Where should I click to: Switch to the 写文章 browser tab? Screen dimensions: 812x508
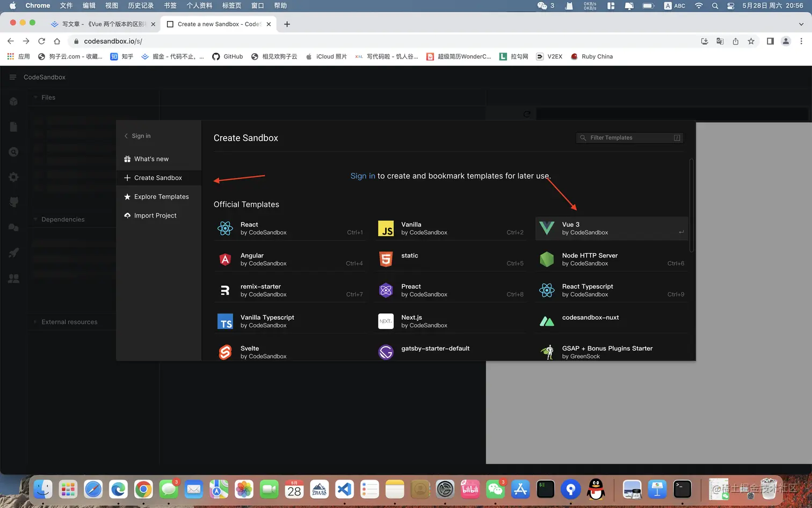click(103, 24)
